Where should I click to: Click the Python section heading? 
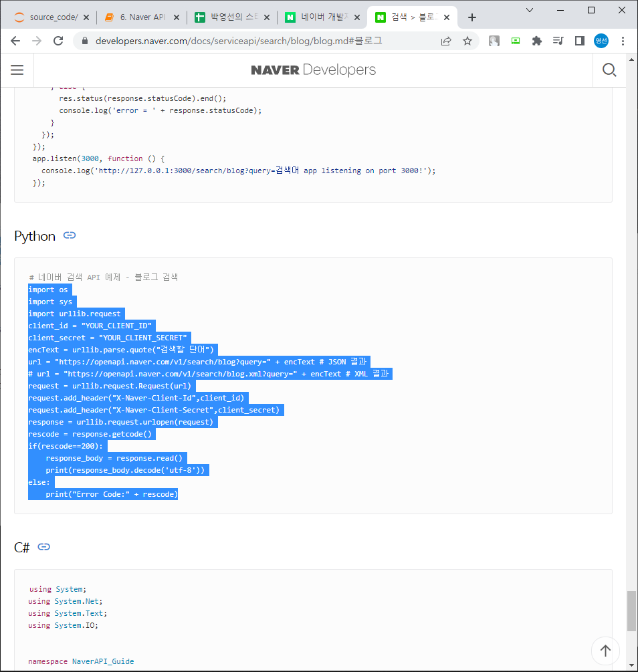35,236
